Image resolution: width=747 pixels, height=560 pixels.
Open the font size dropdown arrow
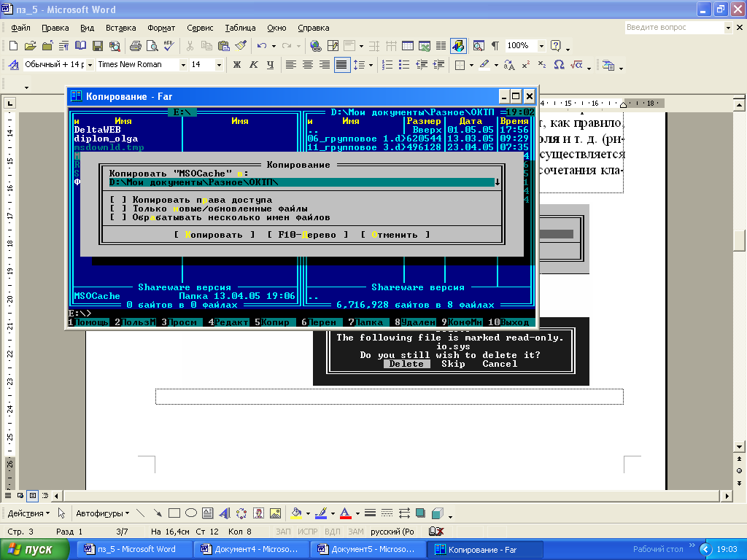[219, 65]
